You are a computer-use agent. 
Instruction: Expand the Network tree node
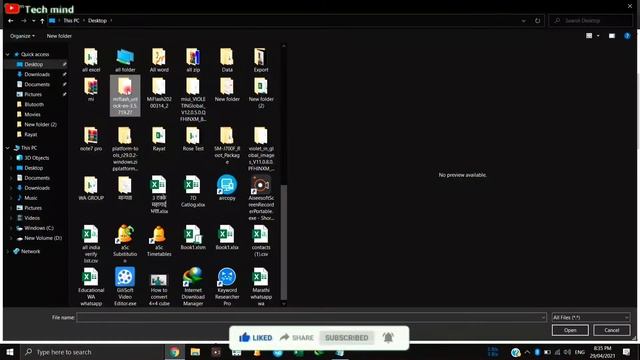point(7,251)
